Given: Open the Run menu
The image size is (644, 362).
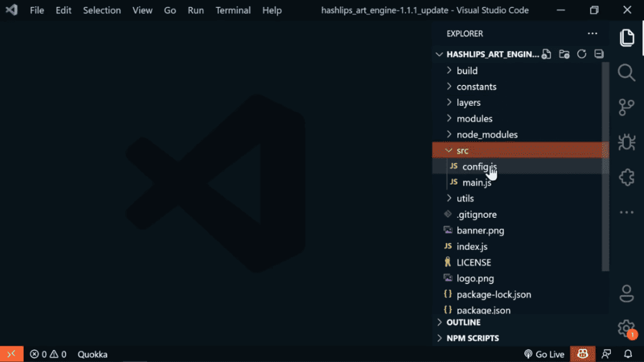Looking at the screenshot, I should coord(196,10).
